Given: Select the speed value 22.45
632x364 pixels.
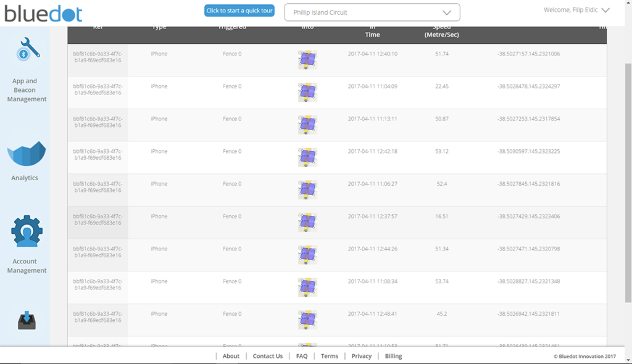Looking at the screenshot, I should pos(442,86).
